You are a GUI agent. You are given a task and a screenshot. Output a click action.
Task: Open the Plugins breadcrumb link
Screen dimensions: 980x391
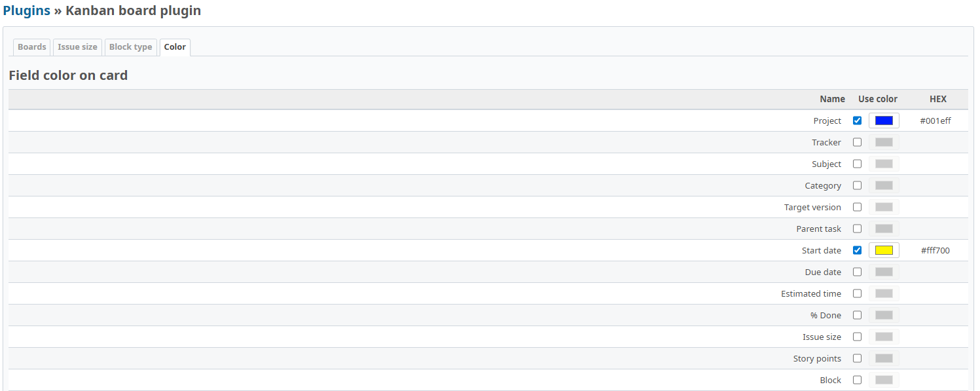click(27, 10)
